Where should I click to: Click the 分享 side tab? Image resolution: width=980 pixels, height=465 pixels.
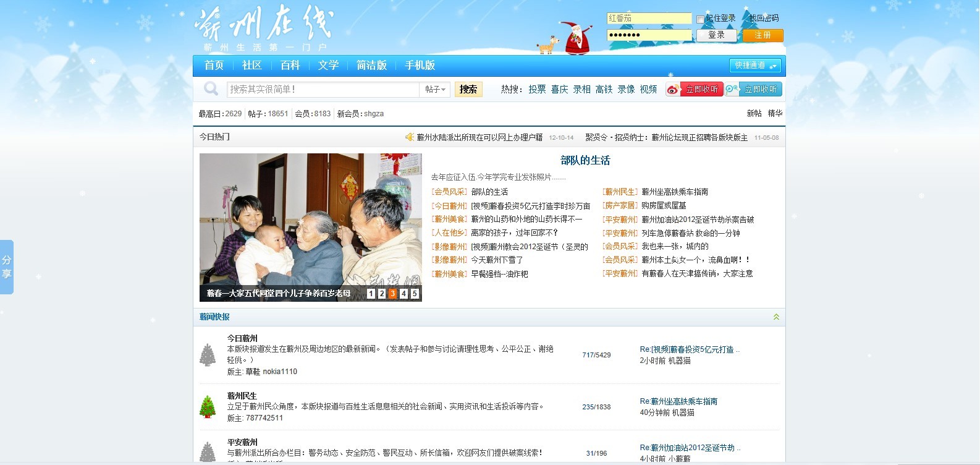[6, 267]
